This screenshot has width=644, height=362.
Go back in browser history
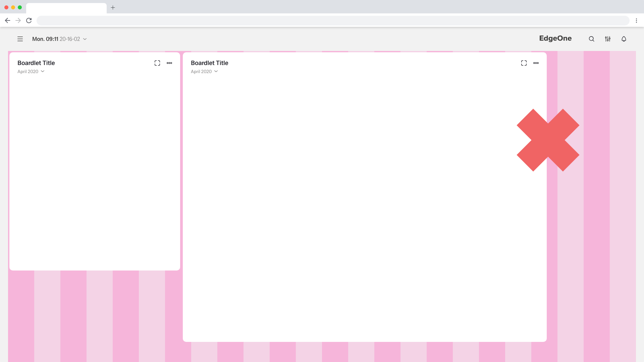click(x=7, y=20)
